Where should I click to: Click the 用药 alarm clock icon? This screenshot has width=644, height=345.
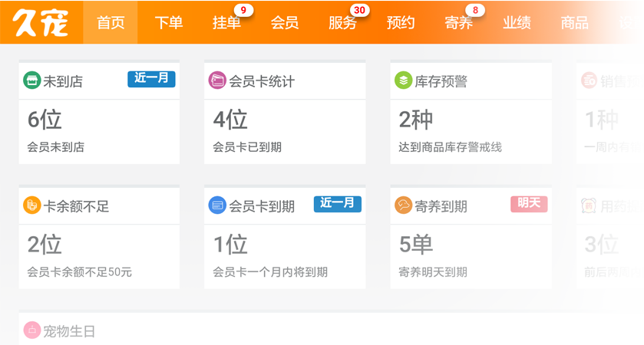pos(589,205)
